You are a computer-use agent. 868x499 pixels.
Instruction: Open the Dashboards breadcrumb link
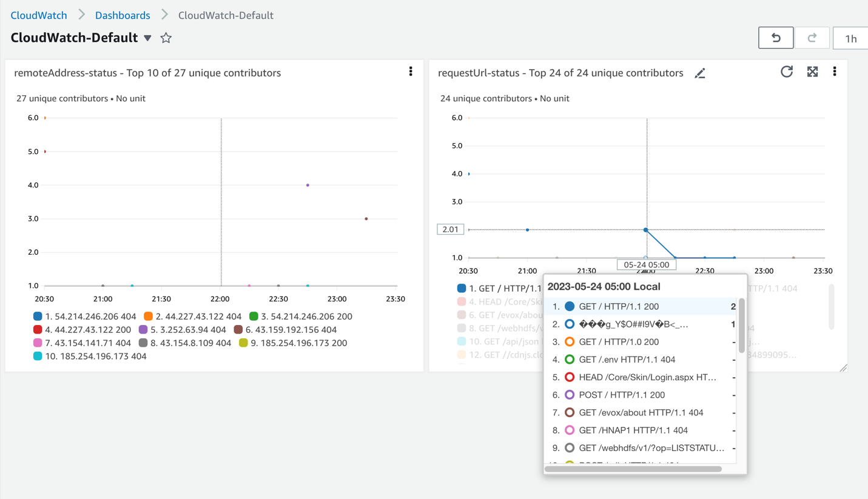coord(123,15)
